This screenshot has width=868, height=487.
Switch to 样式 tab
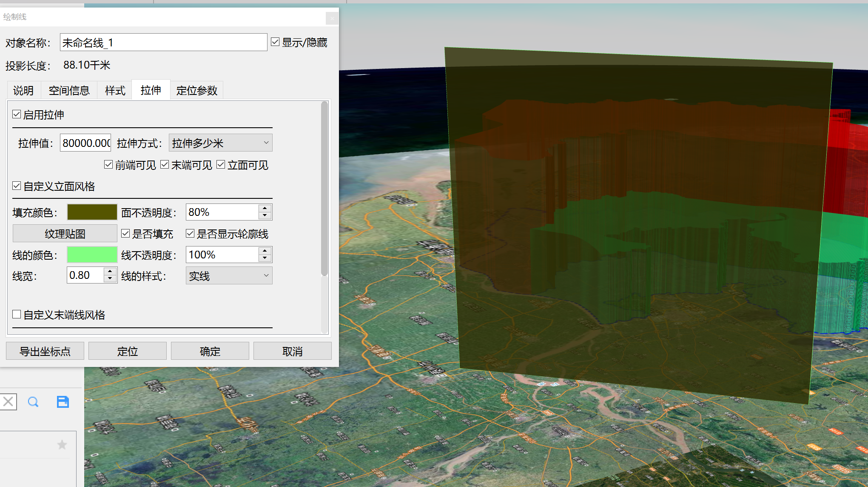pyautogui.click(x=115, y=90)
